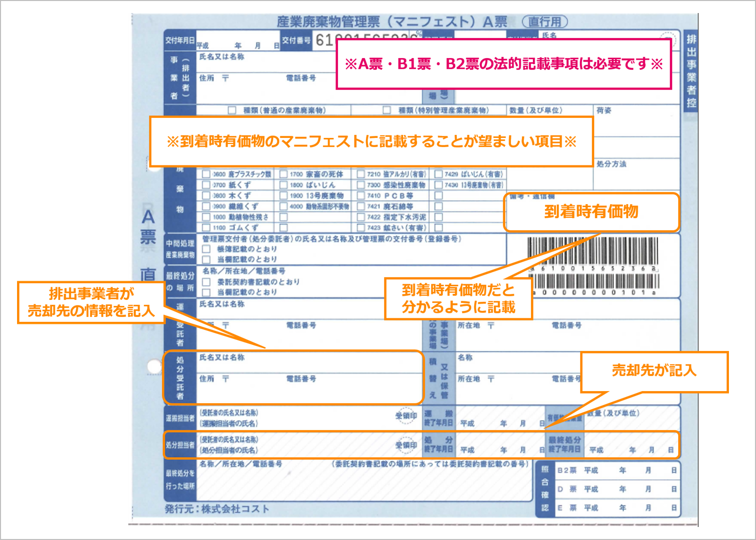The width and height of the screenshot is (756, 540).
Task: Tick the 種類(普通の産業廃棄物) checkbox
Action: coord(232,110)
